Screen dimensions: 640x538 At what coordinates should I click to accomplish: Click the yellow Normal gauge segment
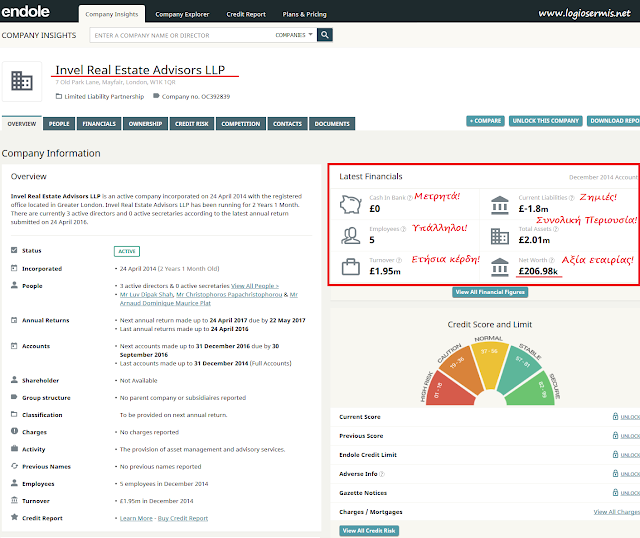coord(489,363)
